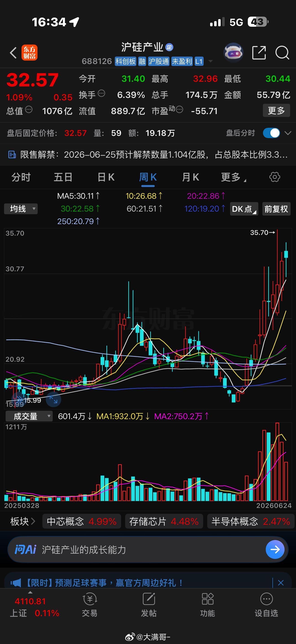Tap the info icon next to 总值
Screen dimensions: 296x644
tap(29, 110)
